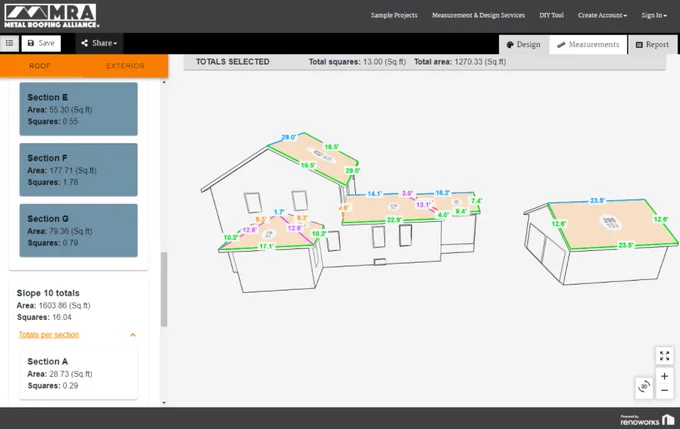Select the ROOF tab
680x429 pixels.
coord(39,66)
